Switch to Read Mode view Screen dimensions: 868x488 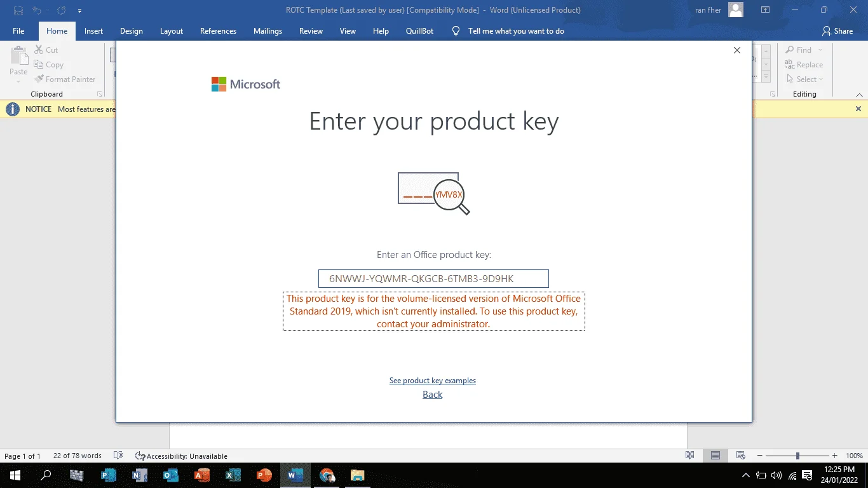pos(690,456)
